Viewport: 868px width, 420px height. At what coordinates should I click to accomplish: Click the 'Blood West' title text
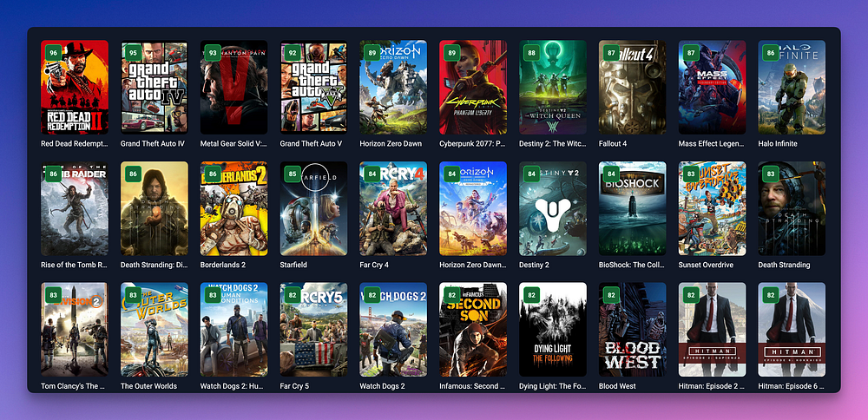coord(617,385)
